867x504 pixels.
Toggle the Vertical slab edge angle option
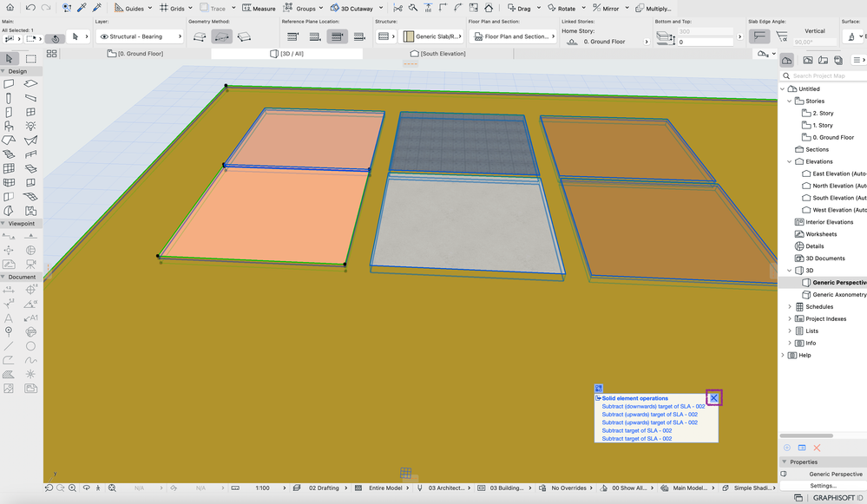point(759,36)
